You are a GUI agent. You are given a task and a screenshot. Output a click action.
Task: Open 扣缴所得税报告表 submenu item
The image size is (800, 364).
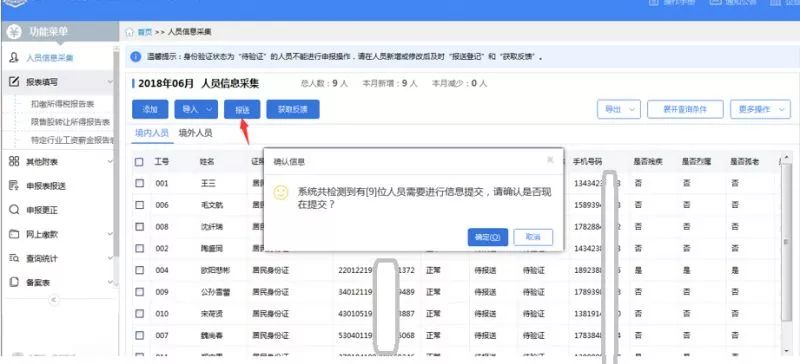pos(63,104)
